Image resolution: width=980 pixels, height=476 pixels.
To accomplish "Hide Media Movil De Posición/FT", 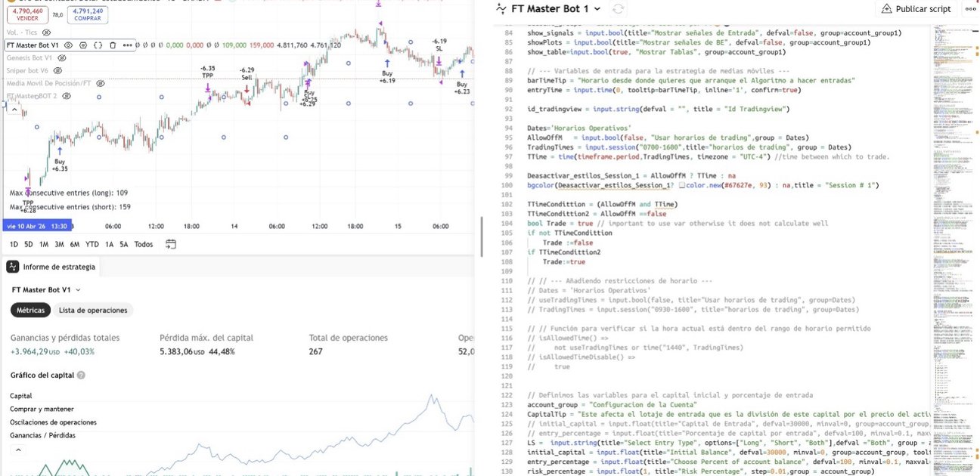I will [x=100, y=83].
